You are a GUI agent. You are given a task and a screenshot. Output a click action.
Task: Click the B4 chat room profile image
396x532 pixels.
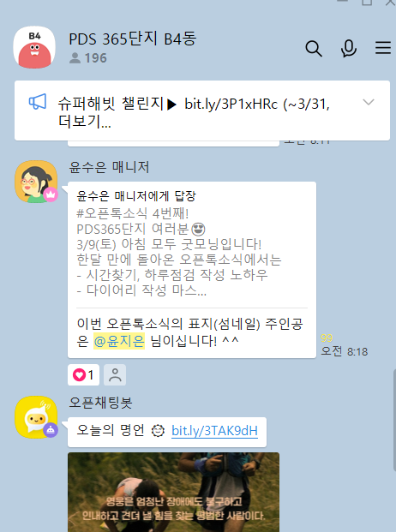point(34,47)
